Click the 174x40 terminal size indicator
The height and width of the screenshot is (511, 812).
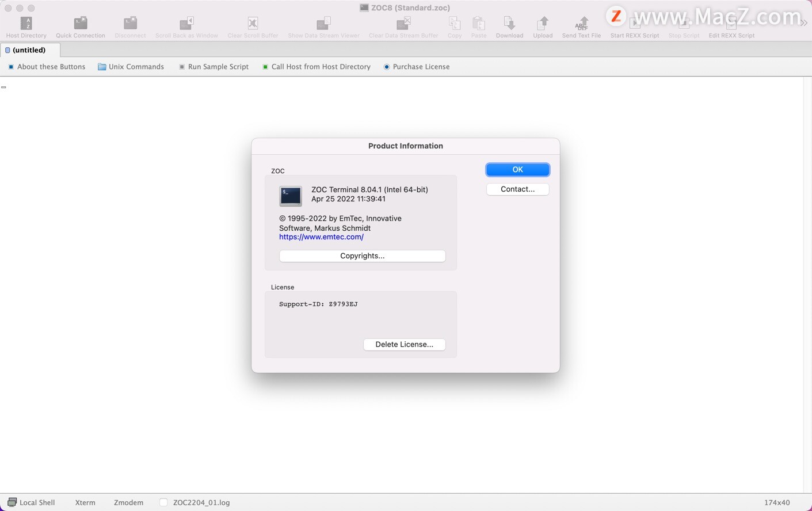(x=777, y=502)
